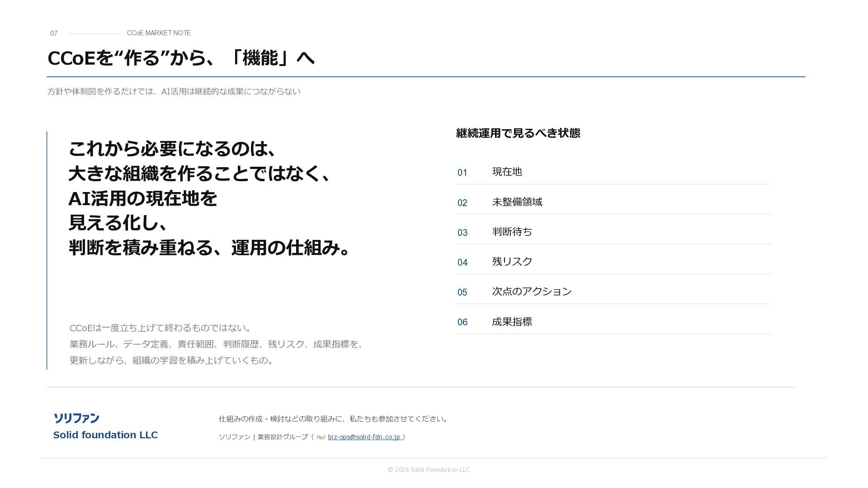Click the small Mail label before the address
868x488 pixels.
[x=321, y=437]
